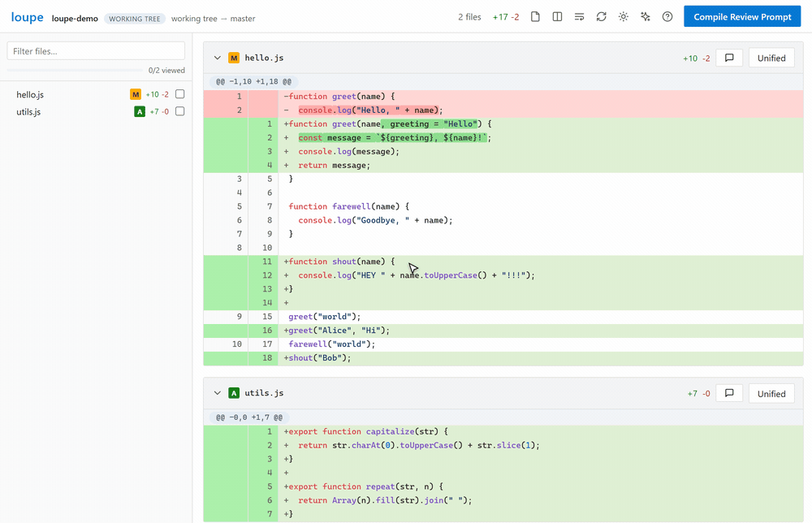Click the line greet("Alice", "Hi");
This screenshot has width=812, height=523.
click(503, 331)
